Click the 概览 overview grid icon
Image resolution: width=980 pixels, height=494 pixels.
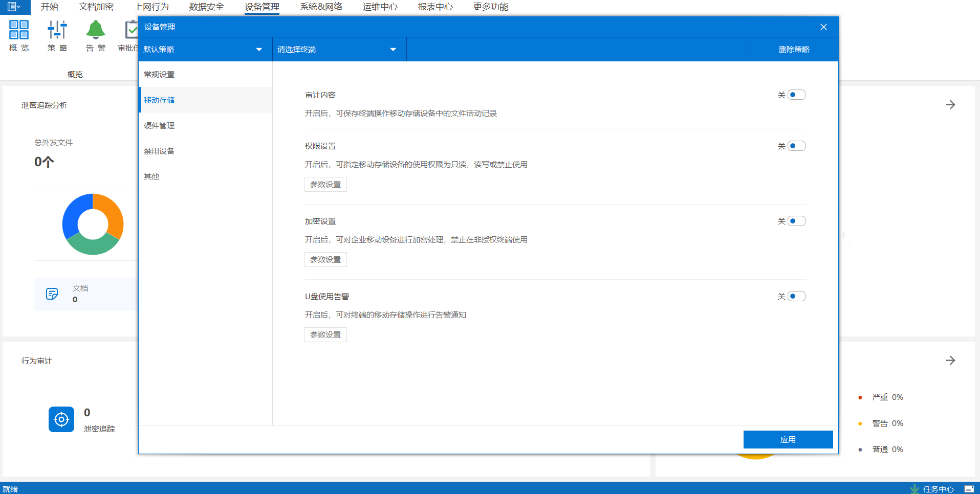[x=19, y=30]
